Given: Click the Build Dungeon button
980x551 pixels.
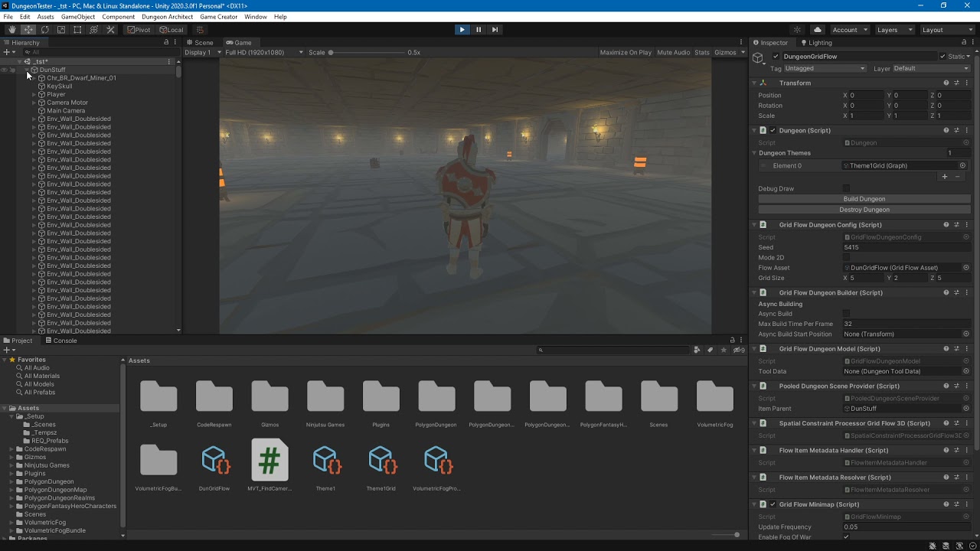Looking at the screenshot, I should (x=864, y=199).
